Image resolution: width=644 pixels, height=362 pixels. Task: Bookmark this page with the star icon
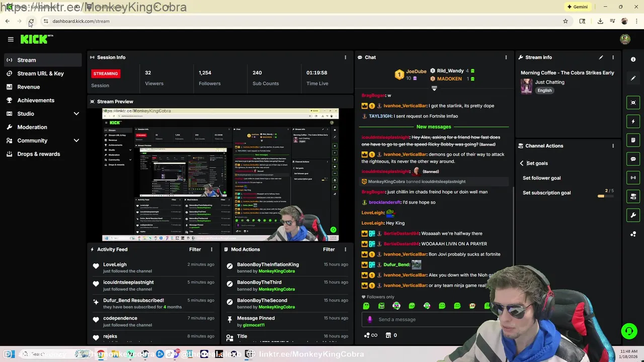click(x=566, y=21)
